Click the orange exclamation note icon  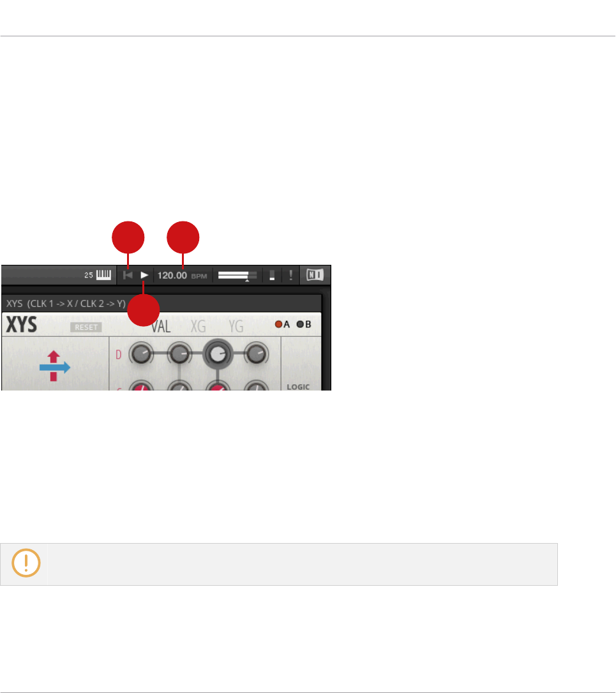[x=26, y=563]
